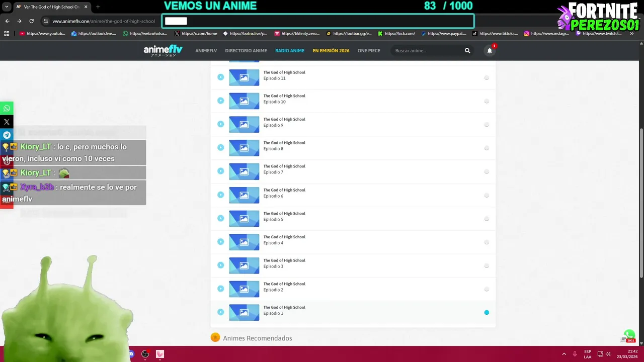This screenshot has width=644, height=362.
Task: Open the kick.com bookmark
Action: [x=396, y=34]
